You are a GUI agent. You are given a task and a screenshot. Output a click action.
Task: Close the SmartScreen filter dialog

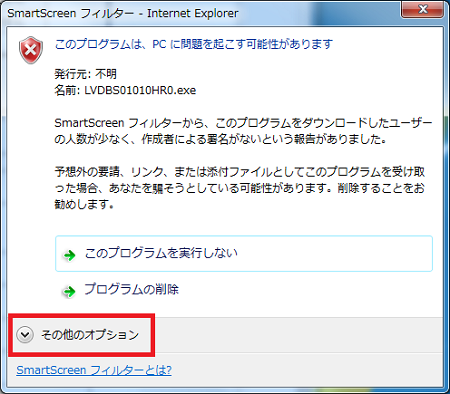pyautogui.click(x=423, y=9)
